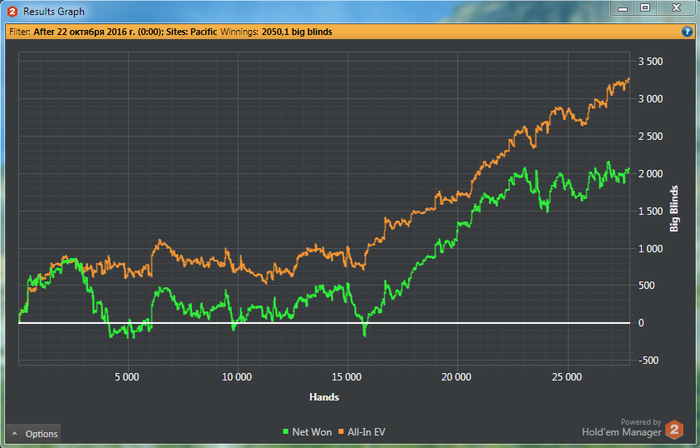Minimize the Results Graph window
This screenshot has height=448, width=700.
pyautogui.click(x=623, y=8)
